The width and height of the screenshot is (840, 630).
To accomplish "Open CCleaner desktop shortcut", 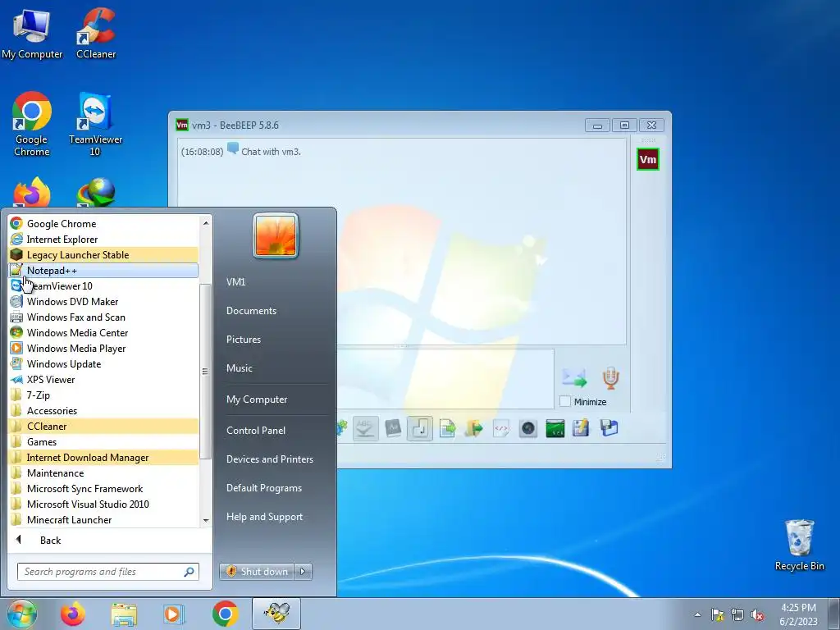I will pos(96,33).
